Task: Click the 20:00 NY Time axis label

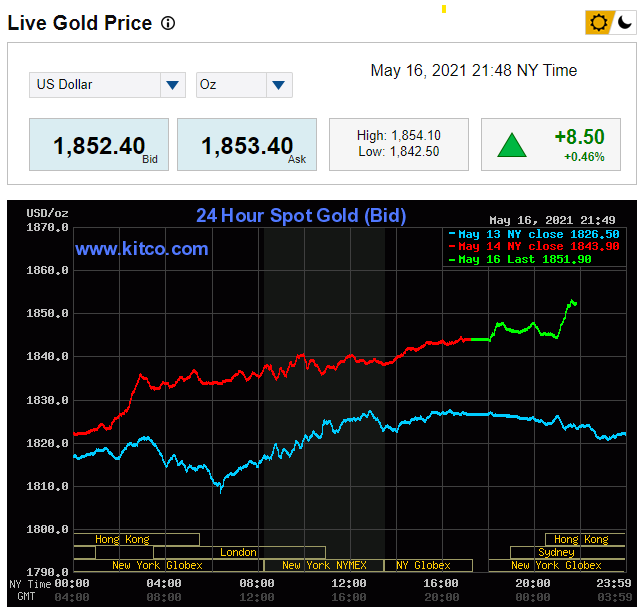Action: [x=533, y=583]
